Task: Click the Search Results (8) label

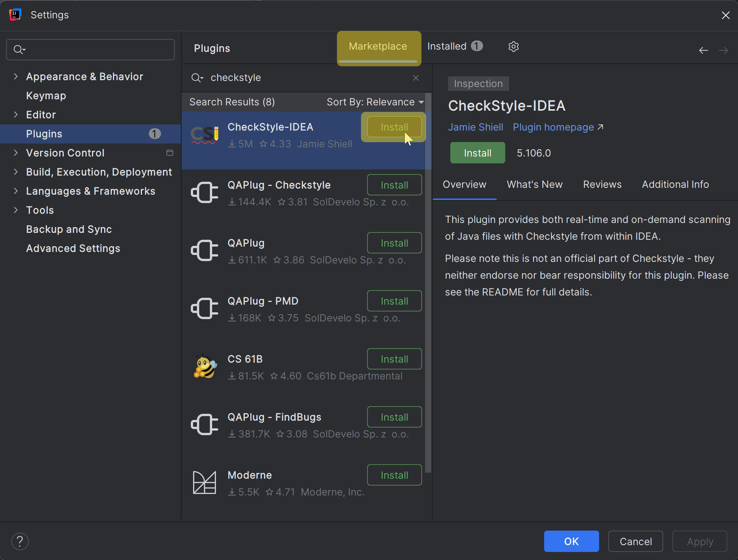Action: tap(232, 102)
